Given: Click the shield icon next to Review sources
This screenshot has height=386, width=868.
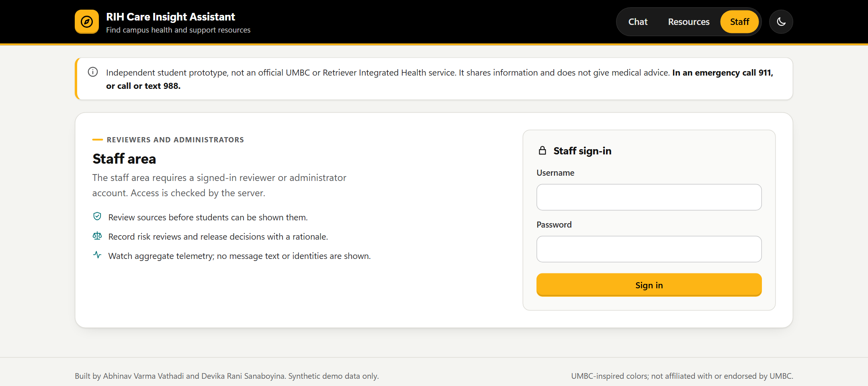Looking at the screenshot, I should pyautogui.click(x=97, y=216).
